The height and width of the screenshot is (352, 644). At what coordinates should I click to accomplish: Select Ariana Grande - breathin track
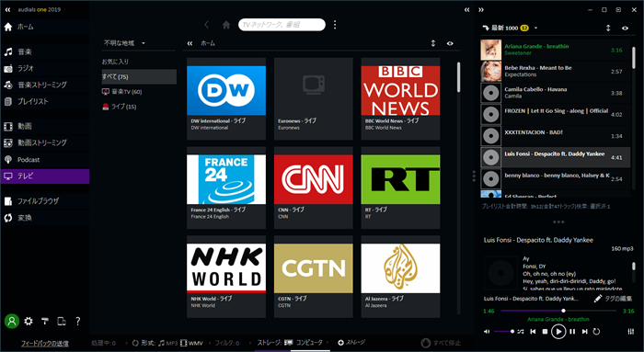pos(556,50)
